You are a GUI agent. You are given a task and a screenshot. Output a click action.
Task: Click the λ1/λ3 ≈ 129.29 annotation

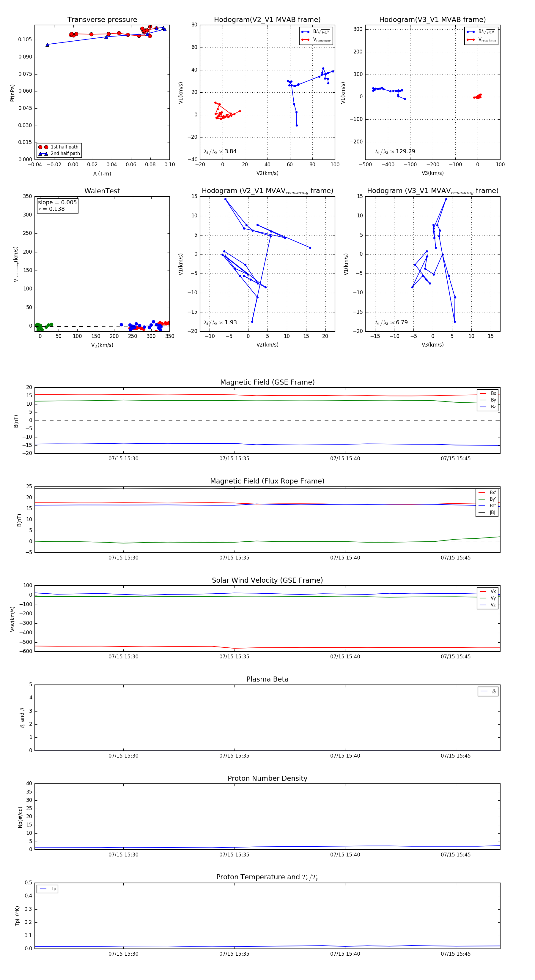pyautogui.click(x=395, y=151)
